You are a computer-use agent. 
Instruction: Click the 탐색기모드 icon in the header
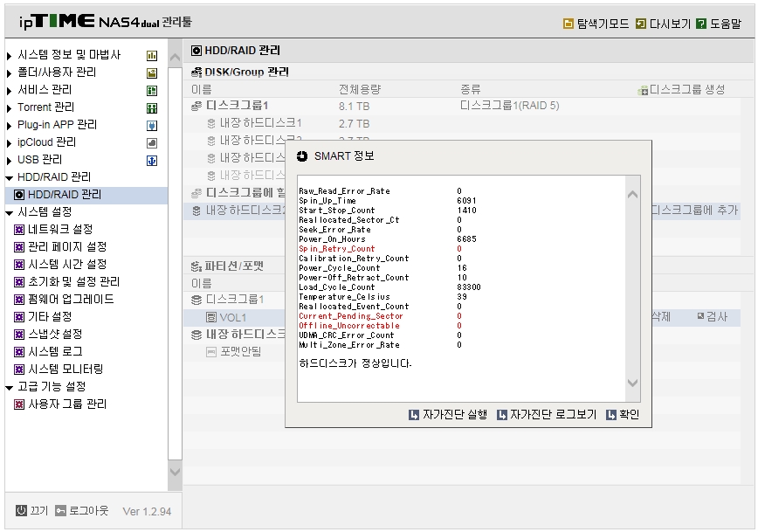click(x=568, y=24)
